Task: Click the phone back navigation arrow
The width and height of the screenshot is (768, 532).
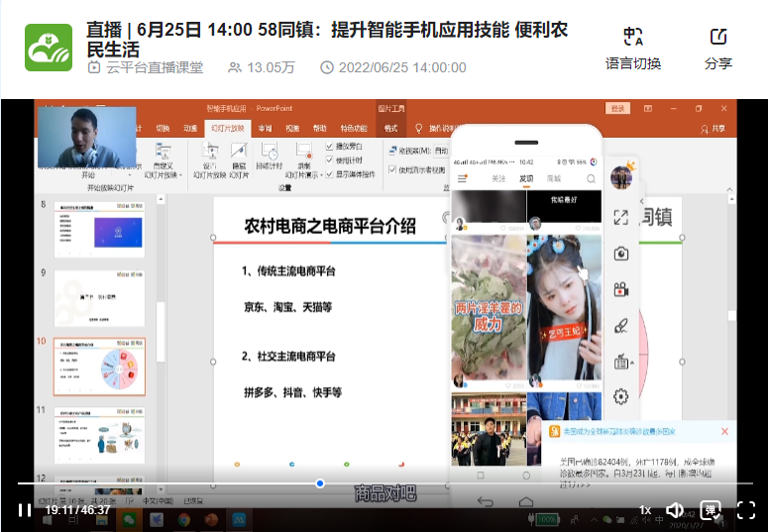Action: (485, 501)
